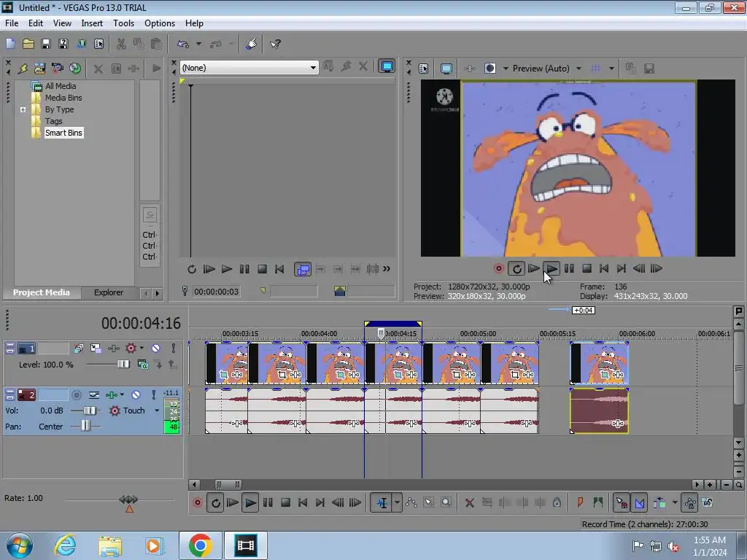The height and width of the screenshot is (560, 747).
Task: Click the Event Pan/Crop icon on last video clip
Action: click(x=604, y=375)
